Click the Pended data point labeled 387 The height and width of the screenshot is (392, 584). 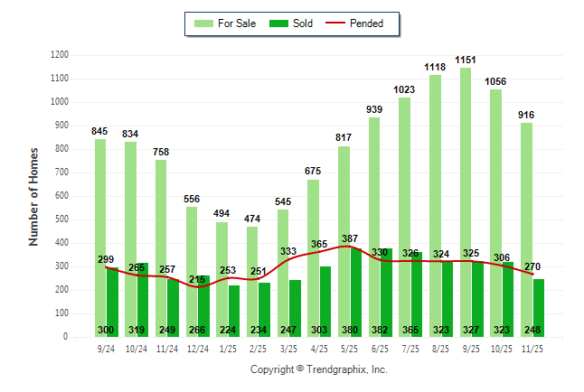pyautogui.click(x=349, y=247)
